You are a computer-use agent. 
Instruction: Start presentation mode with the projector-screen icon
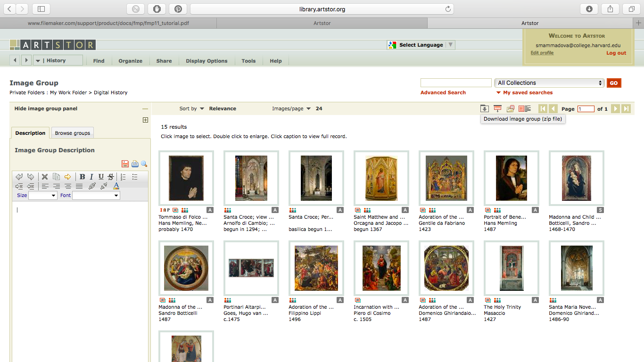click(x=497, y=108)
